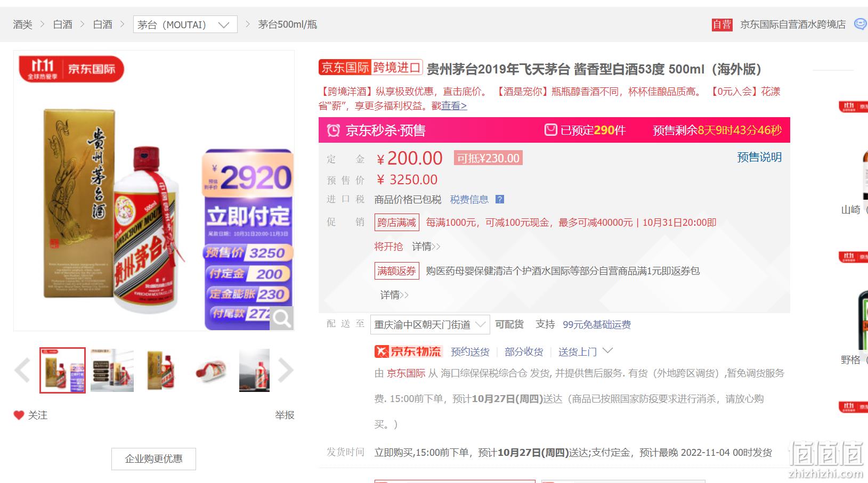Expand the 茅台 (MOUTAI) brand dropdown
Viewport: 868px width, 483px height.
point(185,24)
